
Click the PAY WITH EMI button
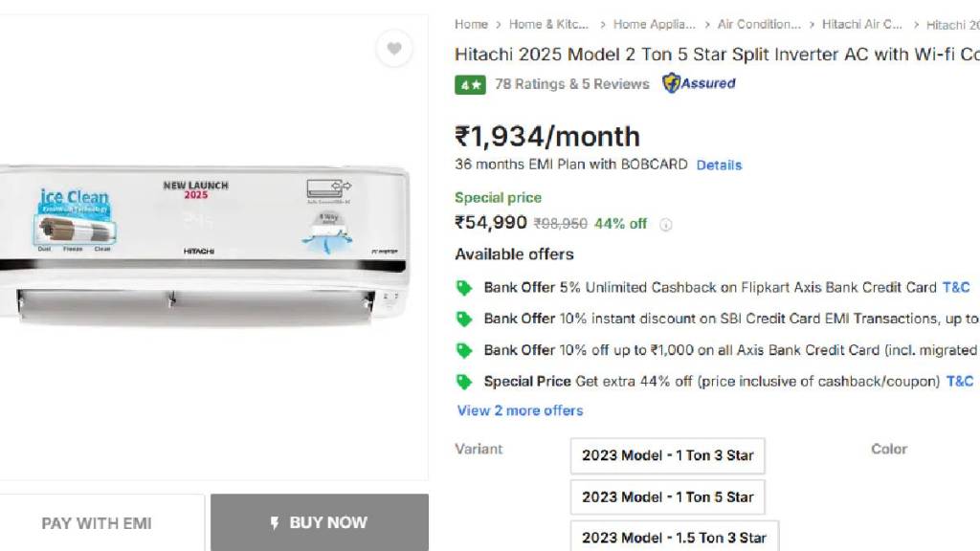97,523
